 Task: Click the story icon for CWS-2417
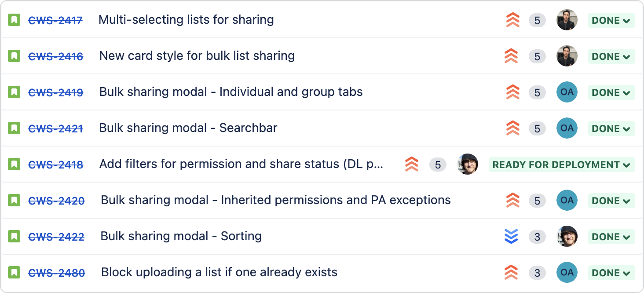point(14,20)
